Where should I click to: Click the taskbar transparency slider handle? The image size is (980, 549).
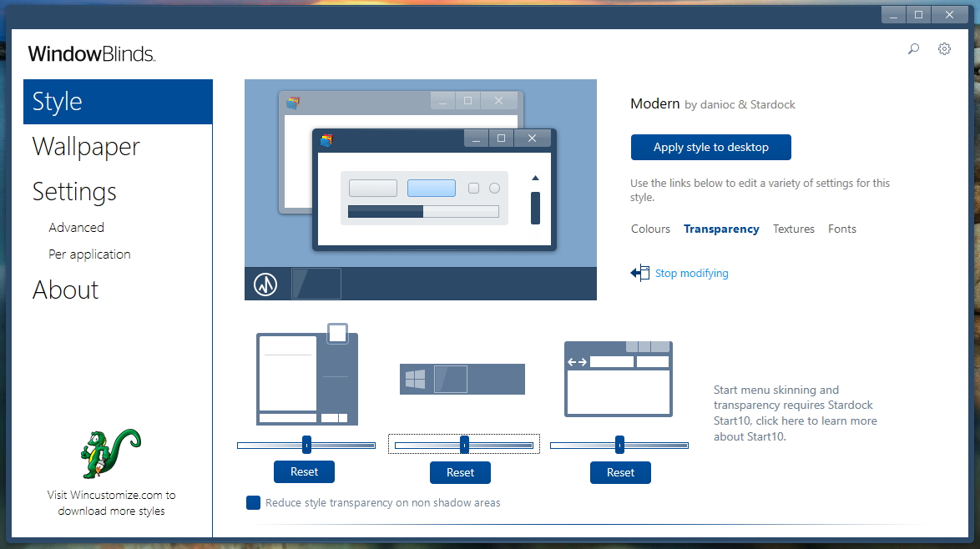click(x=464, y=445)
